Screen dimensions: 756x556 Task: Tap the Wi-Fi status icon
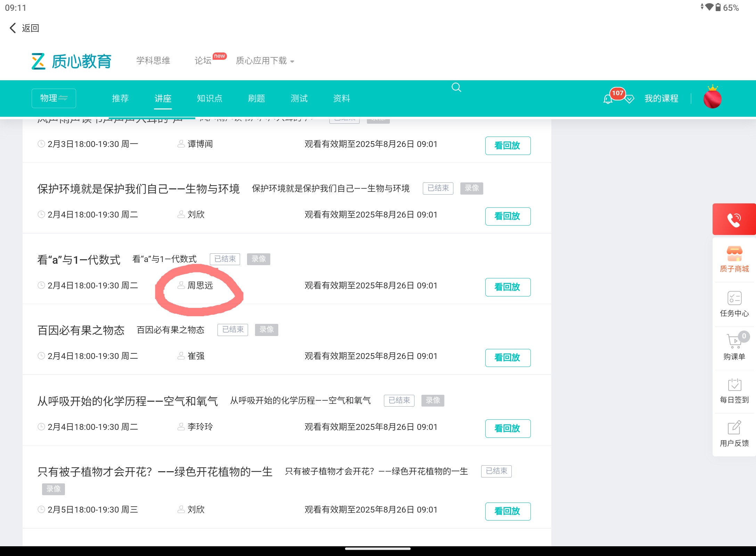click(709, 7)
